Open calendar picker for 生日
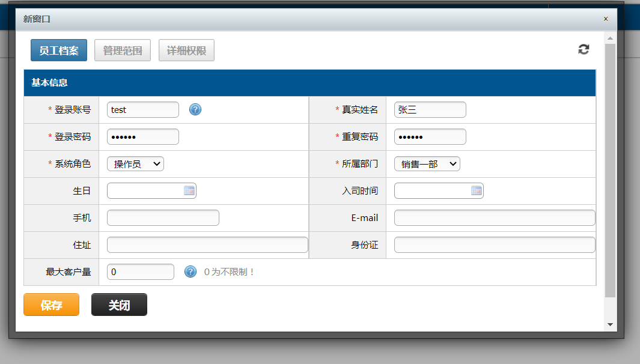 point(189,190)
